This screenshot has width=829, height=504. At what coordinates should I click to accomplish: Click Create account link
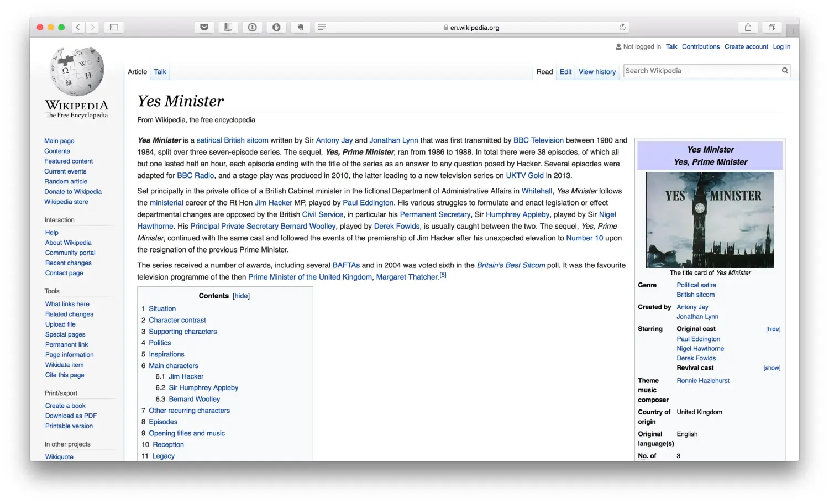click(x=746, y=47)
